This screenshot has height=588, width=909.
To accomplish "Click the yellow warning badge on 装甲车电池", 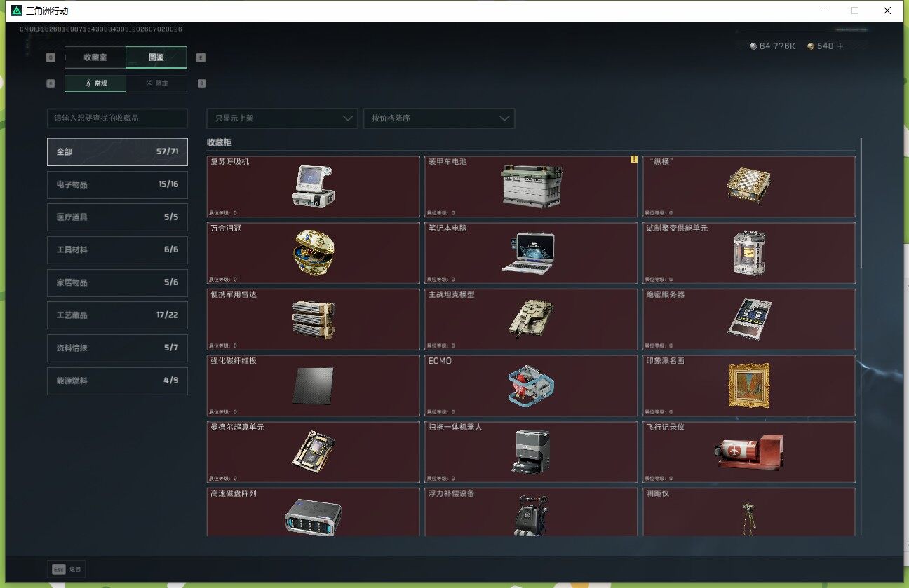I will (634, 159).
